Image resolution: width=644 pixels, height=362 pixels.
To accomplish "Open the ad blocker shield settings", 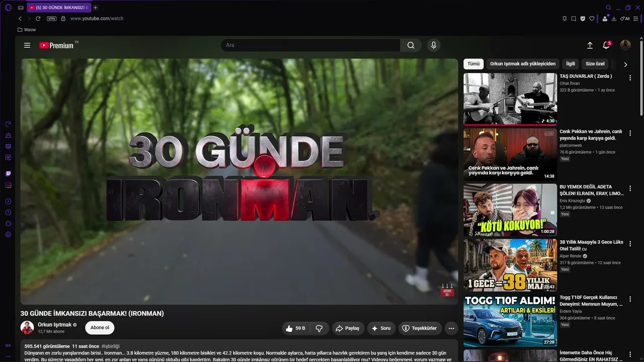I will point(583,19).
